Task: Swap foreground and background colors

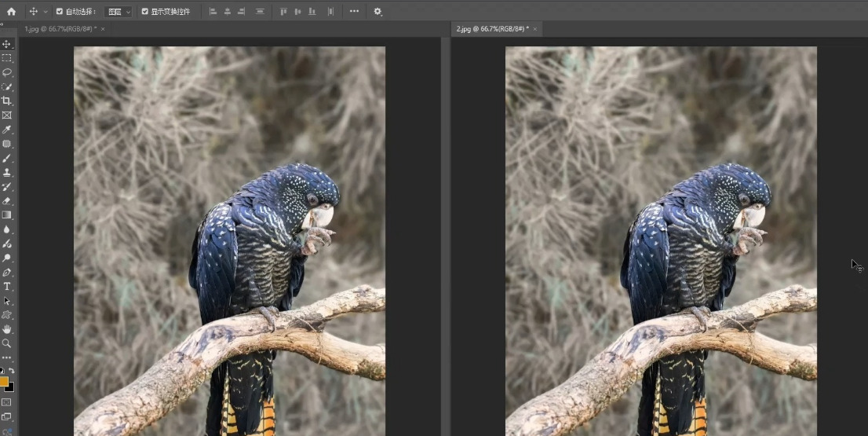Action: [12, 370]
